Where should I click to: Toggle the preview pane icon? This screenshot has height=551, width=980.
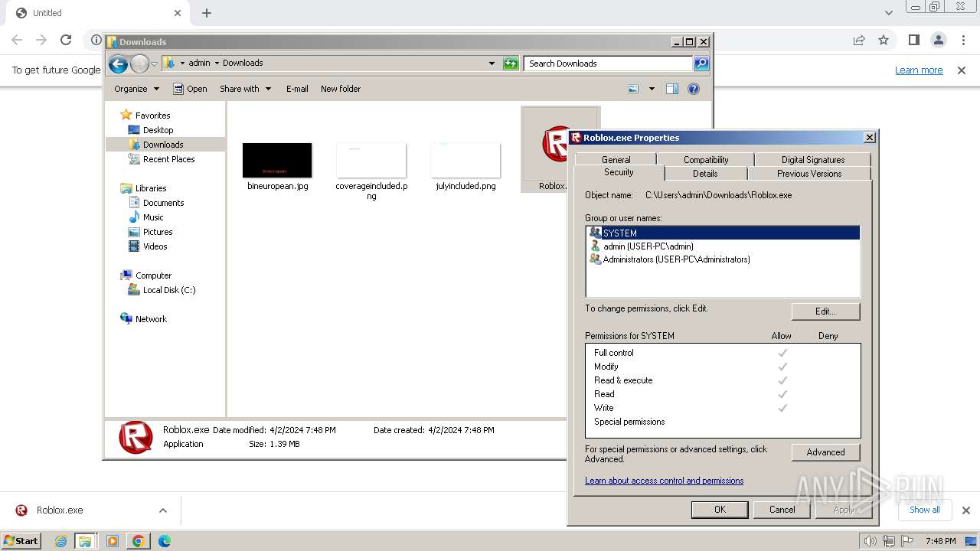pos(672,89)
